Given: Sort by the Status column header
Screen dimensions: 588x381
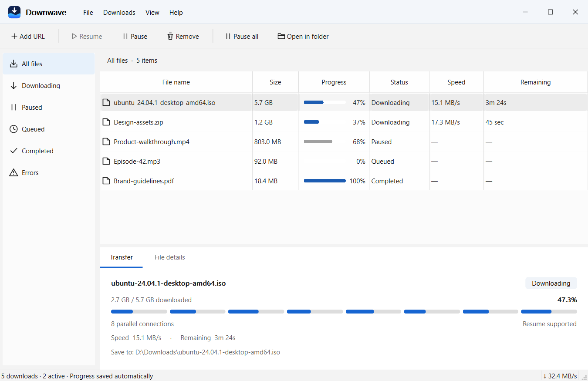Looking at the screenshot, I should pos(399,82).
